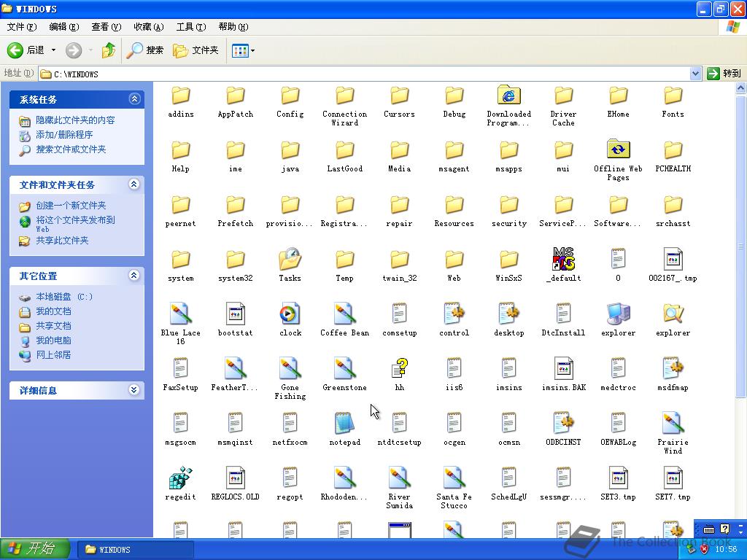Collapse the 系统任务 panel

pos(134,99)
